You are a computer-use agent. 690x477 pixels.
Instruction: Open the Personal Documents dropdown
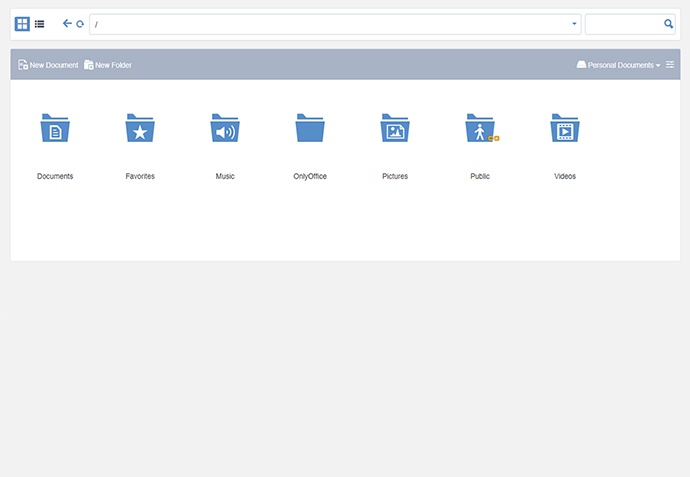pyautogui.click(x=619, y=65)
